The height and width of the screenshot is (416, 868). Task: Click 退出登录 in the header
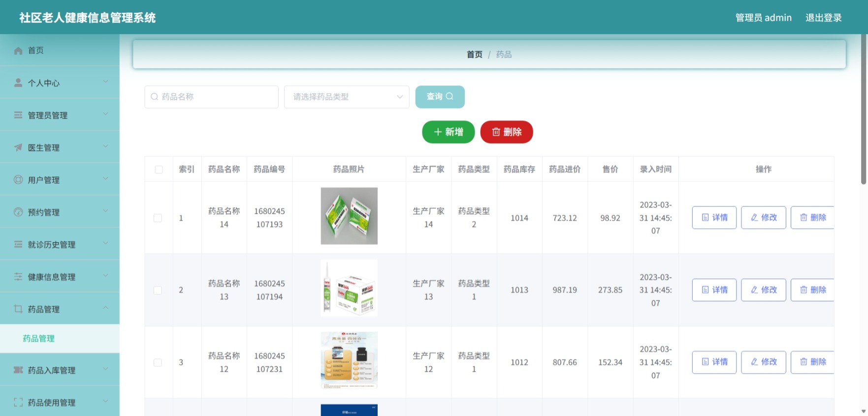click(x=823, y=18)
